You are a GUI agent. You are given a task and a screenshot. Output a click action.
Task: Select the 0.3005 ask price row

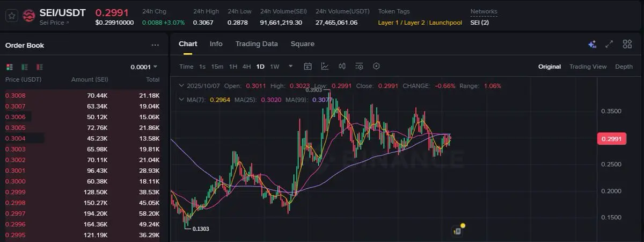tap(83, 127)
